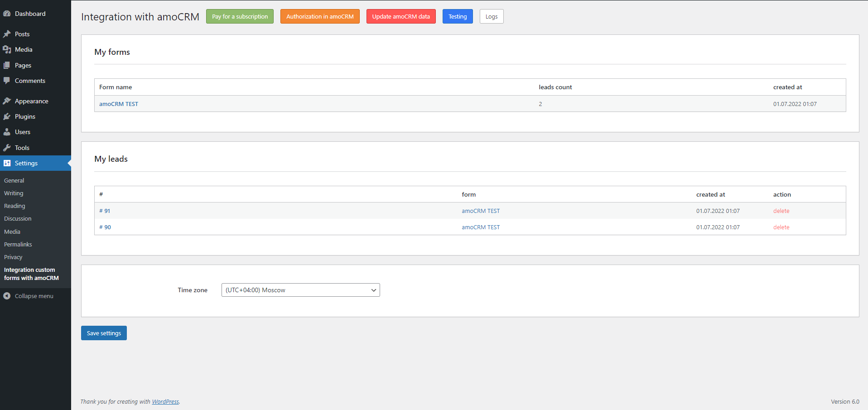Image resolution: width=868 pixels, height=410 pixels.
Task: Open lead # 90 link
Action: [105, 227]
